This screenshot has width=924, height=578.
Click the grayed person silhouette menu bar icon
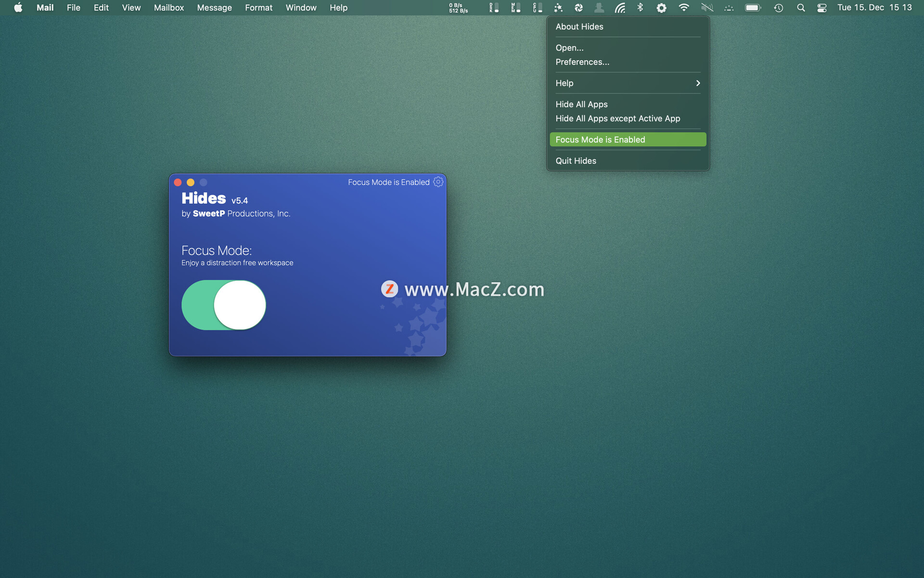click(x=599, y=8)
